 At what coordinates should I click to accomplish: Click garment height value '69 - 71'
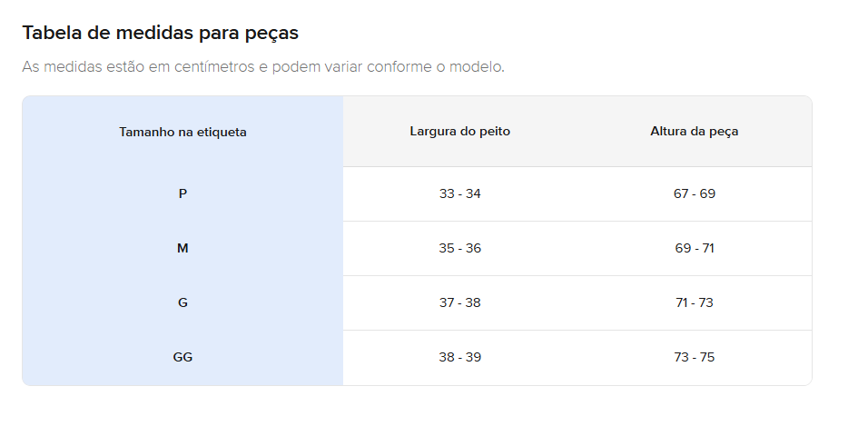[694, 249]
